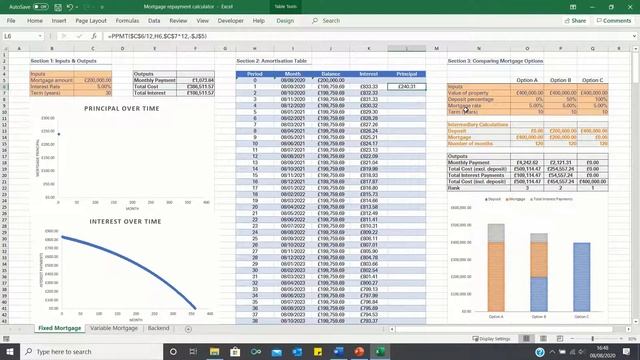Open Task View on taskbar
640x360 pixels.
tap(193, 351)
